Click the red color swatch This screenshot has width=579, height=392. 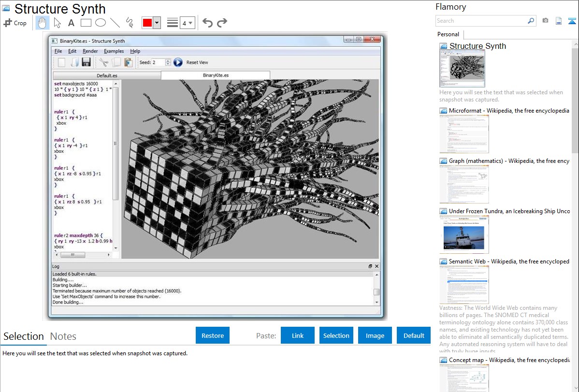point(147,23)
